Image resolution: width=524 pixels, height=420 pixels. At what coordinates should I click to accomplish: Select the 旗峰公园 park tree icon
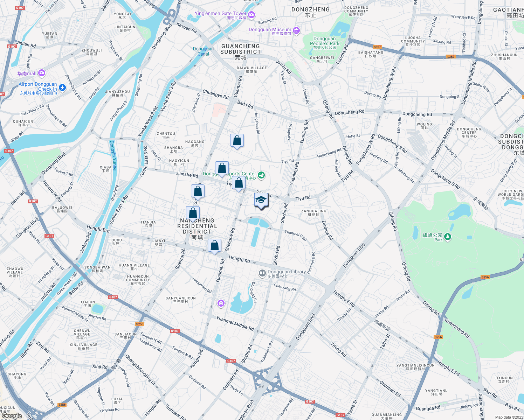447,237
